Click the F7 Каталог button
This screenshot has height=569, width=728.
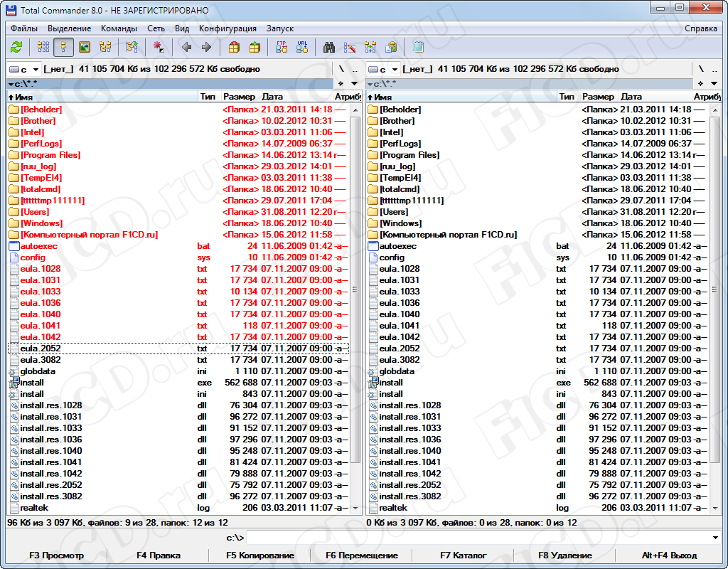pyautogui.click(x=464, y=555)
